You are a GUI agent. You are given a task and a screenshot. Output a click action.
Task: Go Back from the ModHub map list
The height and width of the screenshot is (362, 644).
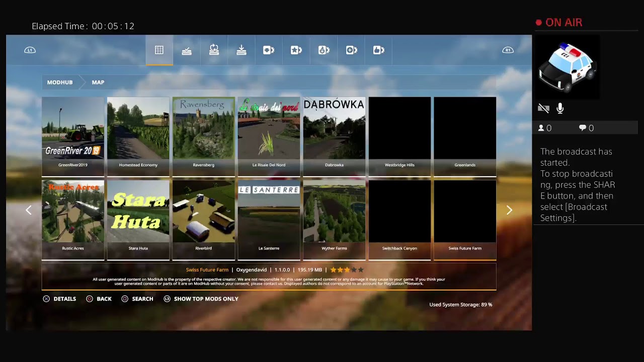pos(104,299)
